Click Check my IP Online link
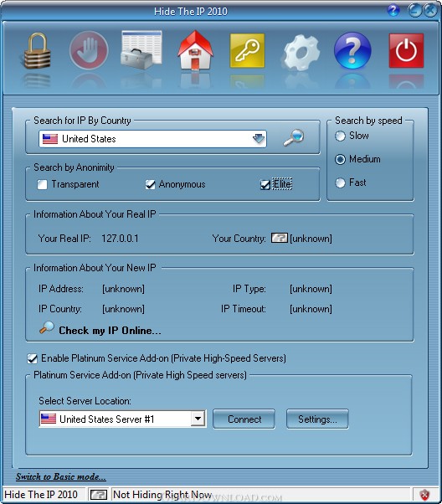 [x=110, y=331]
